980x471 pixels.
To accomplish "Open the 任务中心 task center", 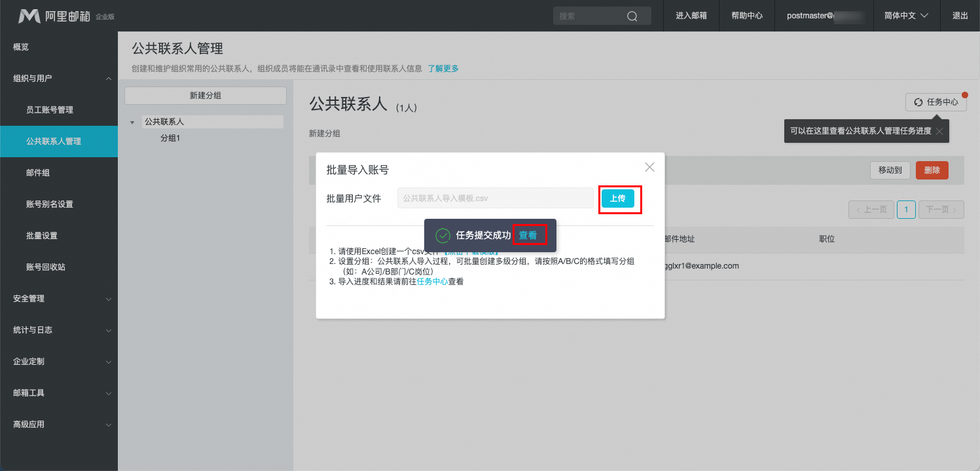I will tap(935, 102).
